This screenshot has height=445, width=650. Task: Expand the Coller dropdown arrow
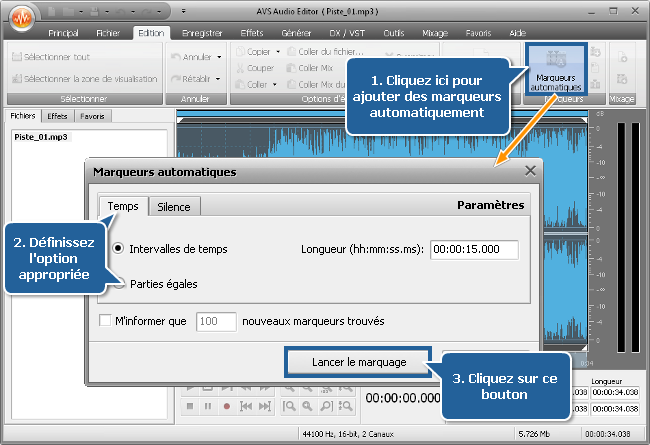pyautogui.click(x=276, y=85)
